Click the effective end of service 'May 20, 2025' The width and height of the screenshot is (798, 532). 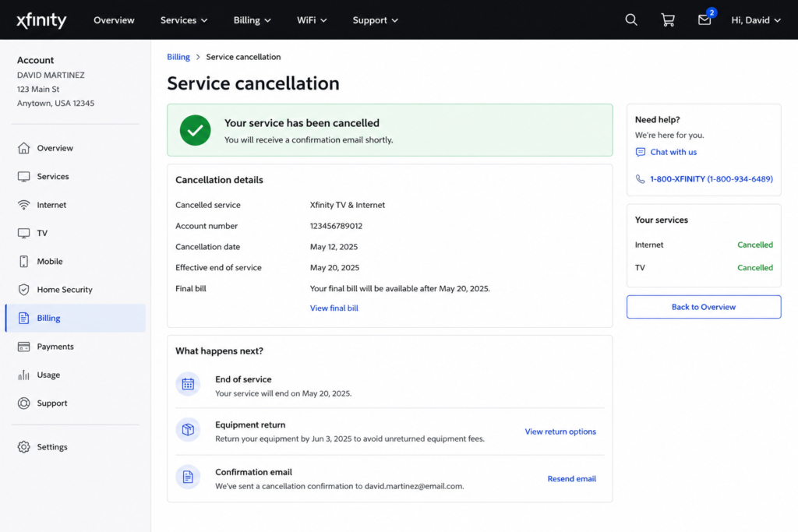point(334,267)
